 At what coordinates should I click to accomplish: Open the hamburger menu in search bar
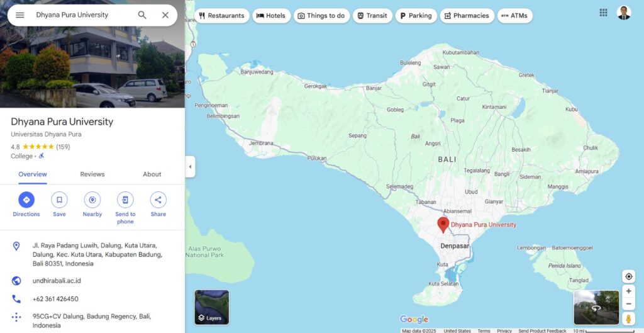pyautogui.click(x=20, y=15)
